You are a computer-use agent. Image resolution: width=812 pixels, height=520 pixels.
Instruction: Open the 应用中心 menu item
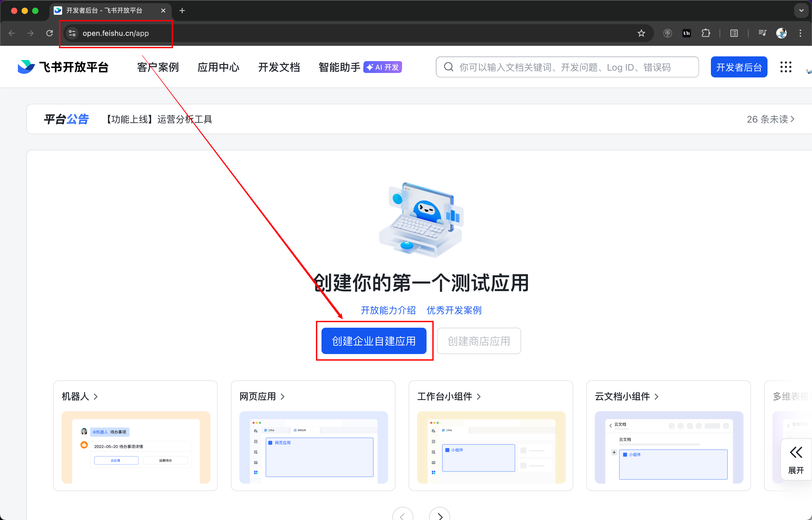(x=218, y=67)
